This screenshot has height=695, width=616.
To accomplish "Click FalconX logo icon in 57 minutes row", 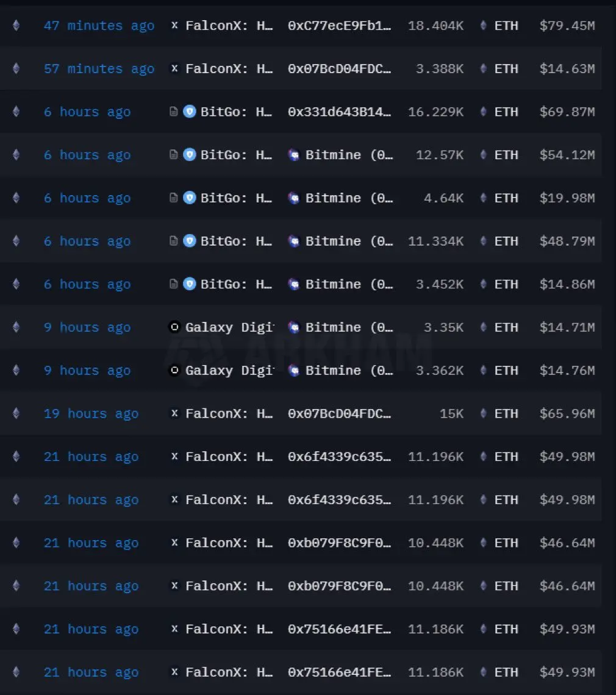I will (174, 68).
